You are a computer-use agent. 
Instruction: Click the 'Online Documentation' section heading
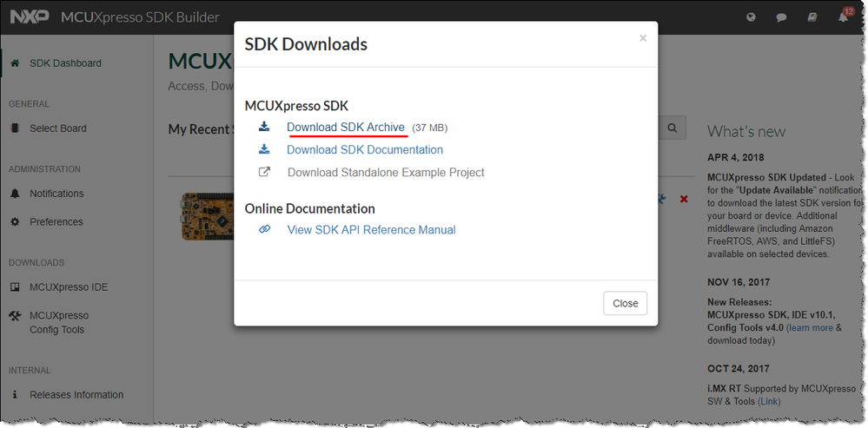310,208
